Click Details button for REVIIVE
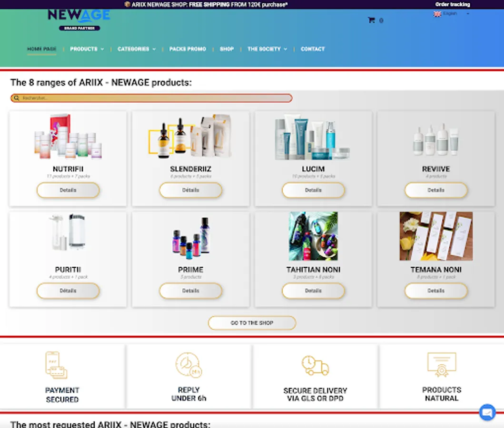504x428 pixels. pos(436,190)
